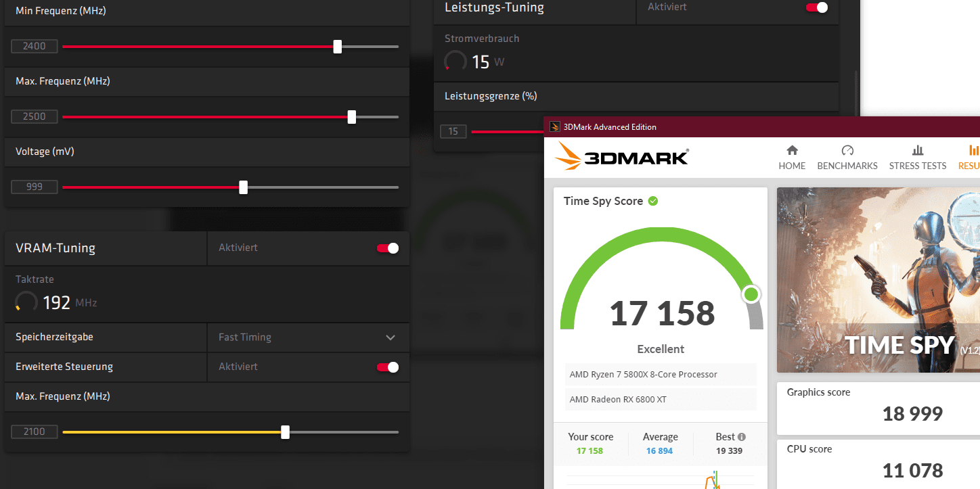
Task: Click AMD Radeon RX 6800 XT row
Action: click(661, 399)
